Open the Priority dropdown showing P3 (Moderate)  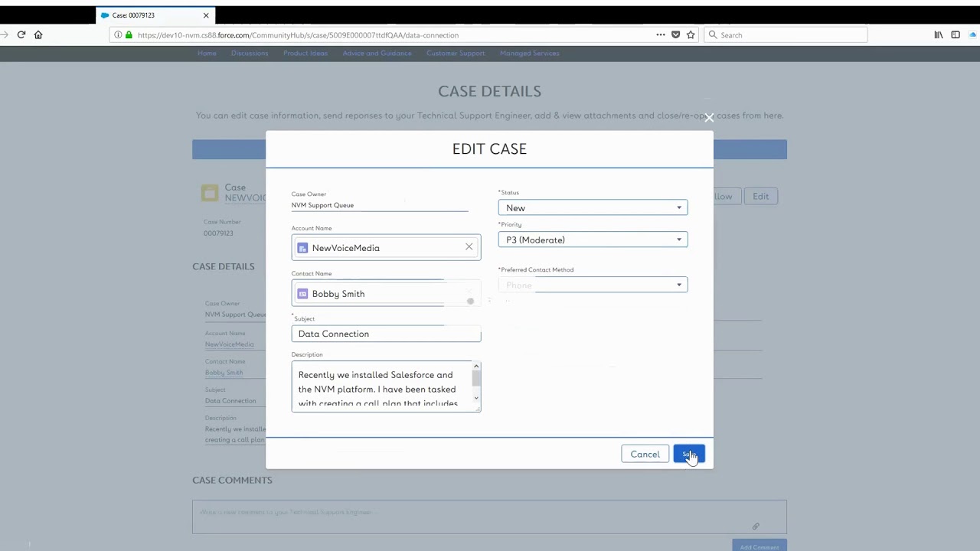click(593, 240)
